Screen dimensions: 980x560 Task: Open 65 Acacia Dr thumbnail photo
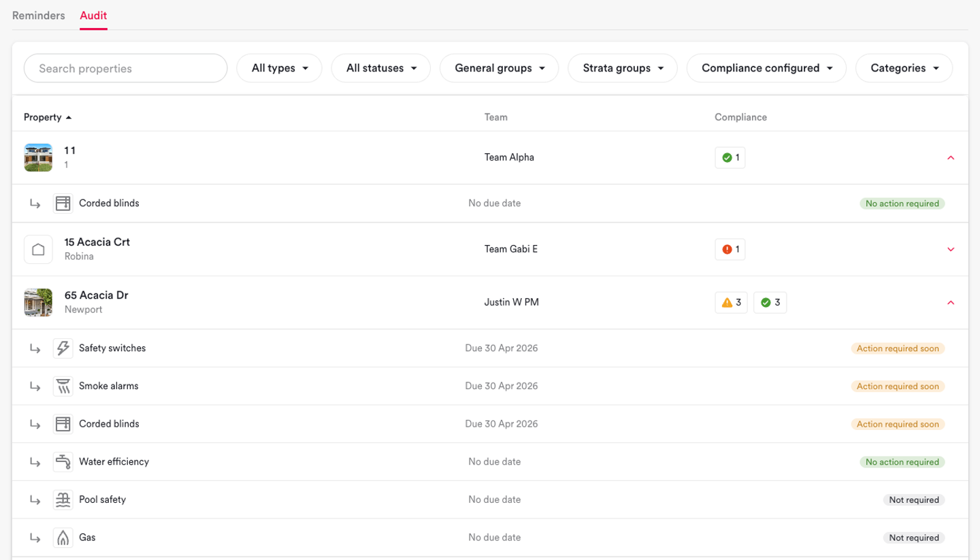pos(38,303)
